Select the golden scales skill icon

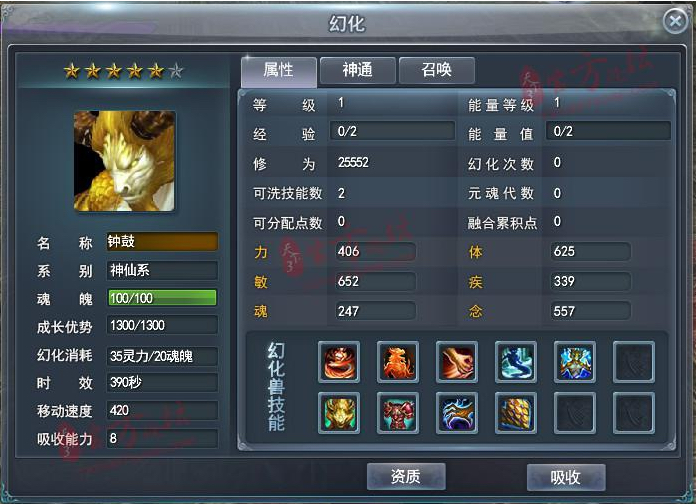click(x=516, y=413)
